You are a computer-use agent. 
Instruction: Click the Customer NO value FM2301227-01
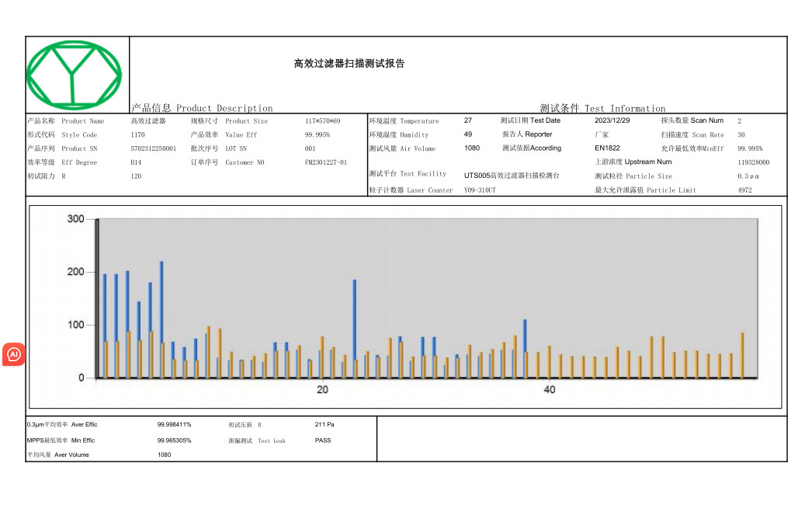point(325,162)
